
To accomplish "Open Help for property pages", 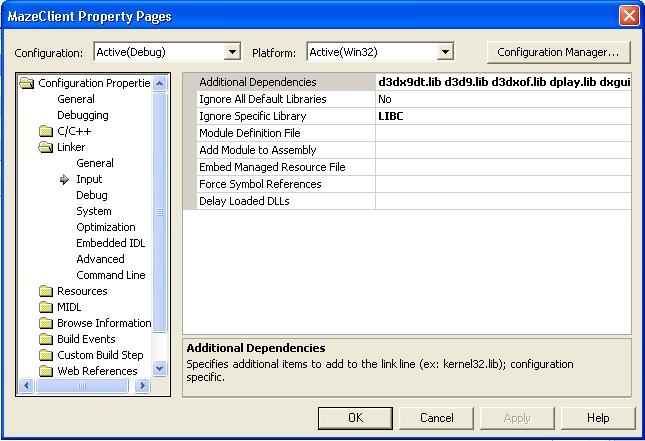I will (598, 418).
